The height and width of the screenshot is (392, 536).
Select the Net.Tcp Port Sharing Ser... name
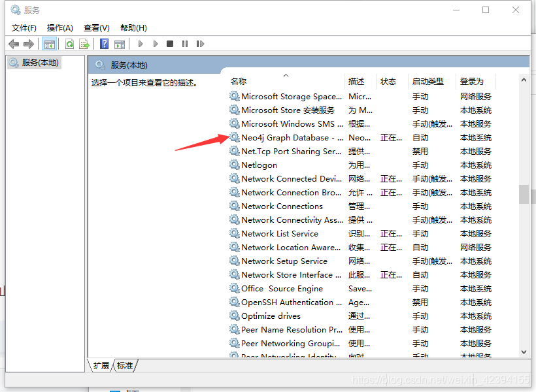pyautogui.click(x=292, y=152)
